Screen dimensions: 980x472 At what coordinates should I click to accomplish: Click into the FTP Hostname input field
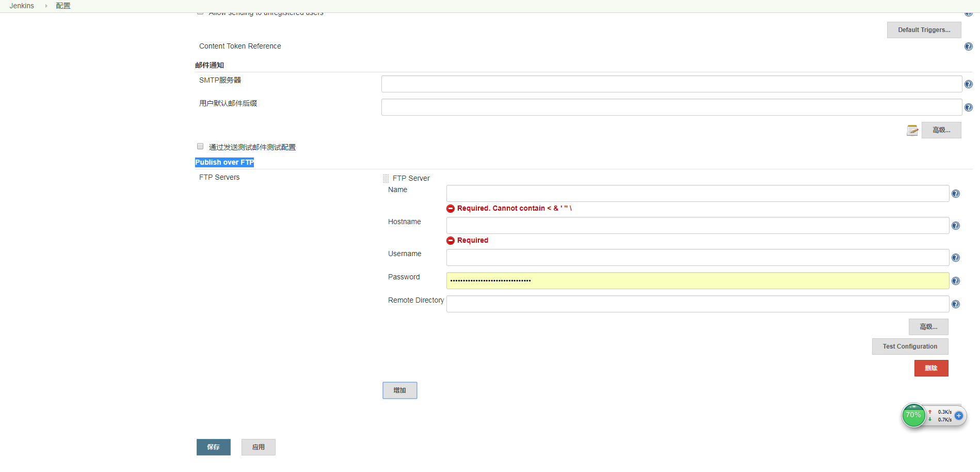697,226
